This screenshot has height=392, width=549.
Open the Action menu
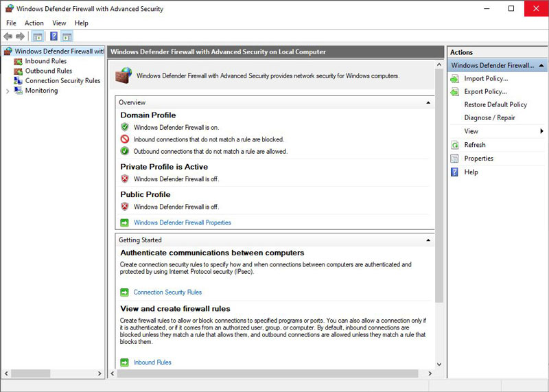click(x=34, y=23)
